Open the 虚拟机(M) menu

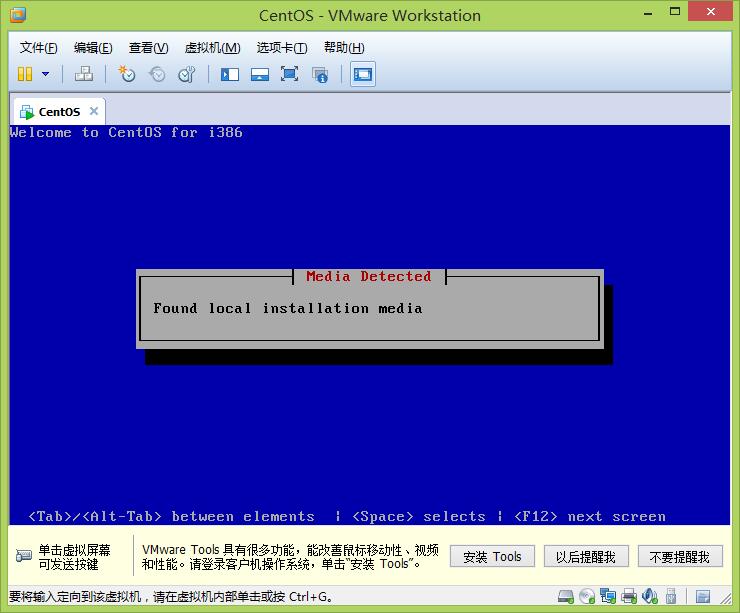click(212, 48)
